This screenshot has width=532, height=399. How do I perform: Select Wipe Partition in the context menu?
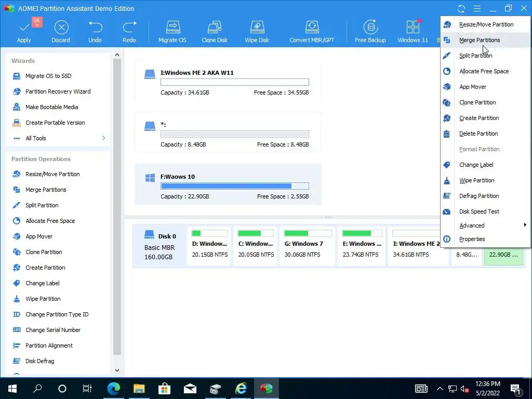tap(486, 180)
